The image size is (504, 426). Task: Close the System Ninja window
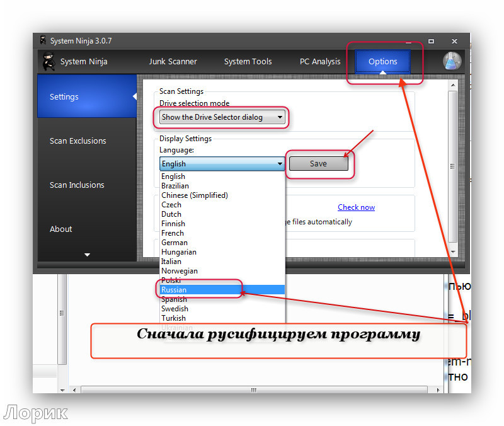click(x=454, y=41)
